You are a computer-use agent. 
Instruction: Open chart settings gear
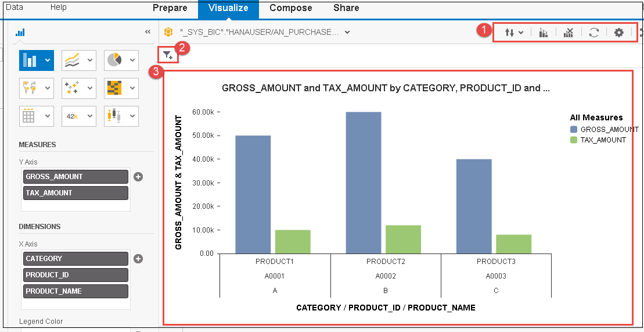(x=619, y=33)
